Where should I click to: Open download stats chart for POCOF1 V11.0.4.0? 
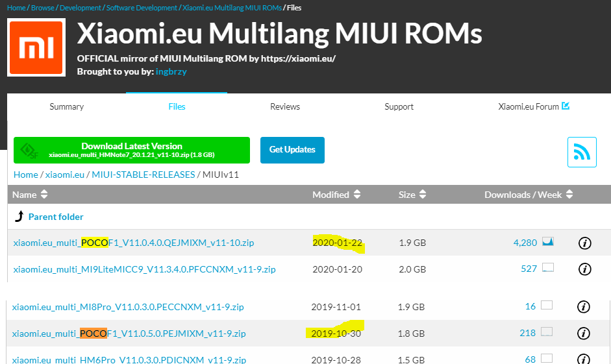(x=548, y=242)
